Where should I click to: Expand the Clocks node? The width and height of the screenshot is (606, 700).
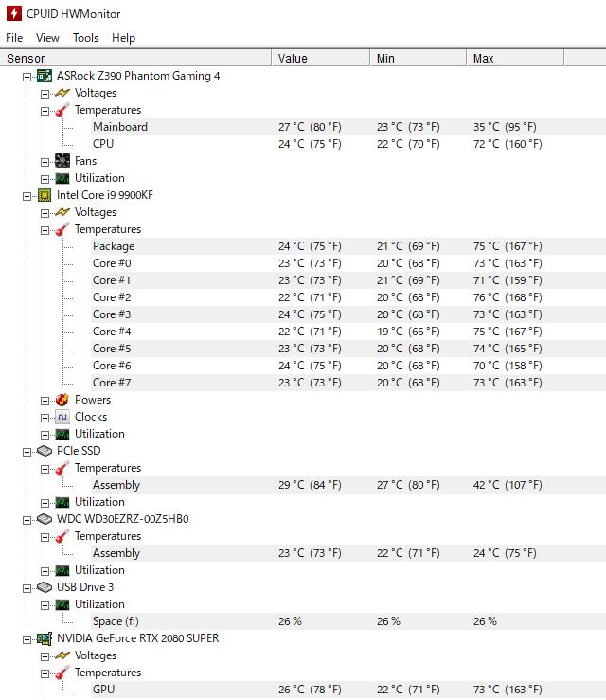point(45,418)
